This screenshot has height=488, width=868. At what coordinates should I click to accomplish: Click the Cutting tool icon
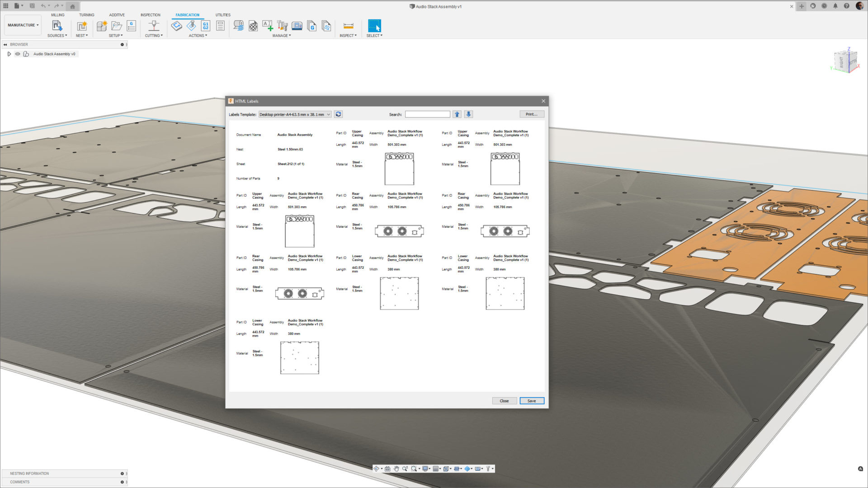click(x=154, y=26)
